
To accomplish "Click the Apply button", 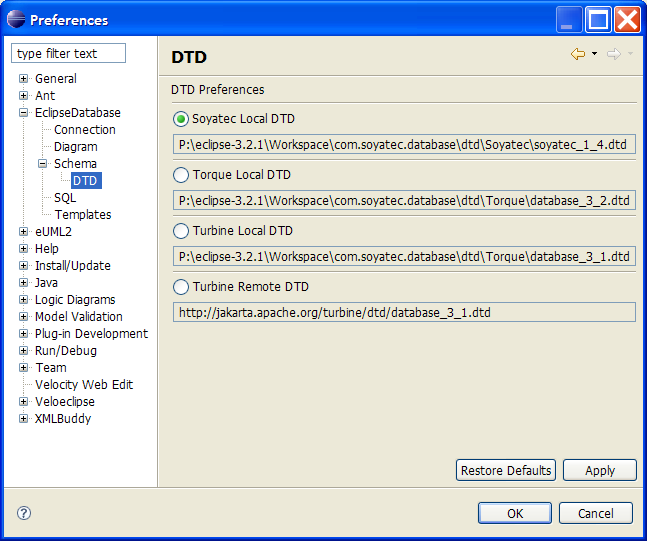I will (x=600, y=470).
